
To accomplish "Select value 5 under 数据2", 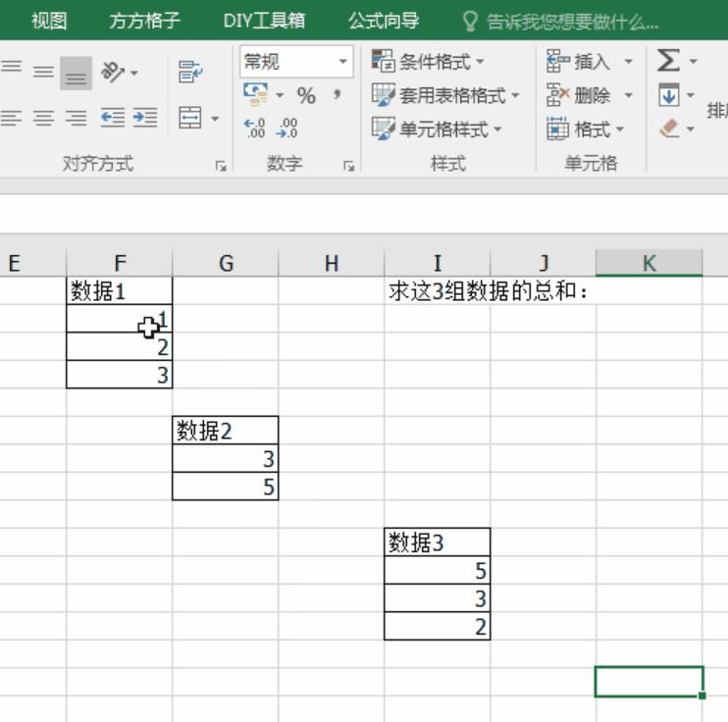I will tap(226, 487).
